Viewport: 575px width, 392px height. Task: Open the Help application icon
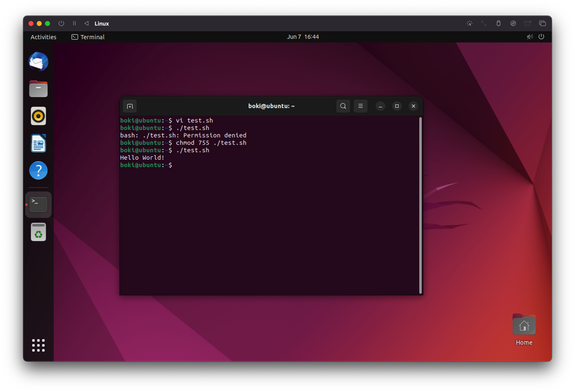38,171
